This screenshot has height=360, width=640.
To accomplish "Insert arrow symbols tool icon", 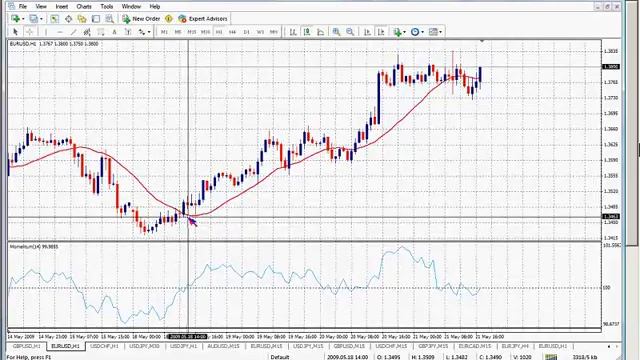I will [x=142, y=32].
